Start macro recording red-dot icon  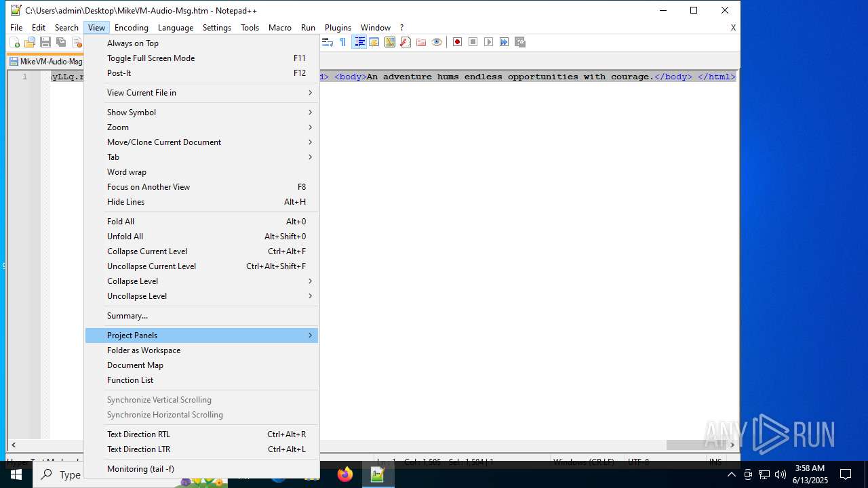(457, 42)
